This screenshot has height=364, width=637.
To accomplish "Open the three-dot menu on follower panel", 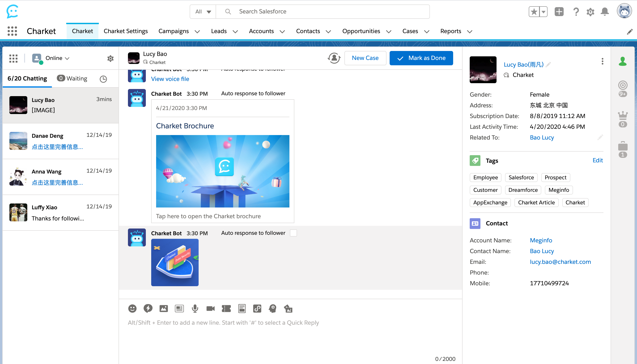I will (603, 61).
